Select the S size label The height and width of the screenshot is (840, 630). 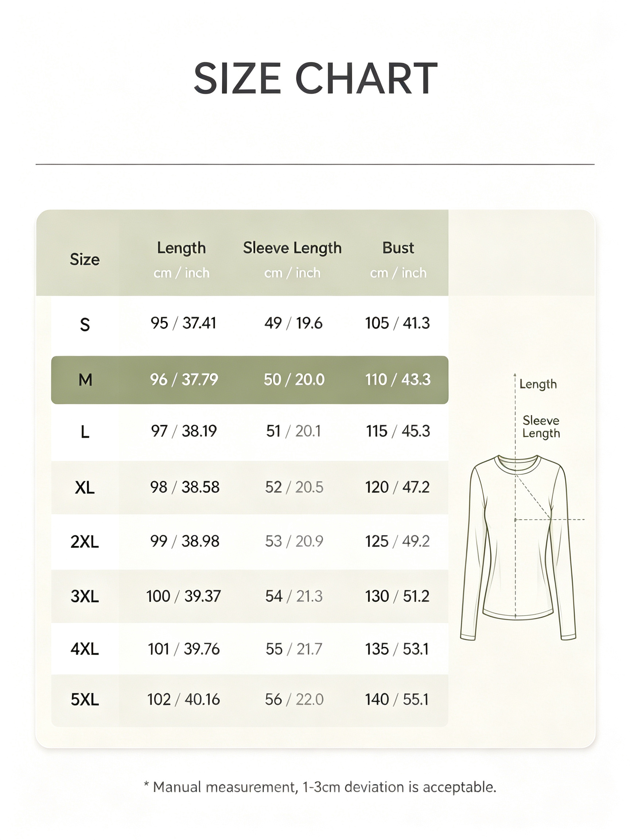(85, 325)
